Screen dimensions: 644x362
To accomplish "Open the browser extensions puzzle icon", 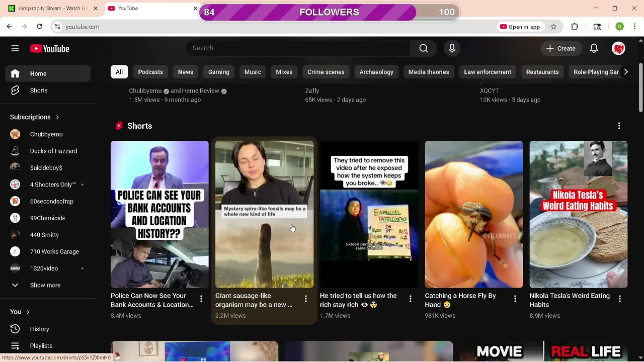I will [x=575, y=27].
